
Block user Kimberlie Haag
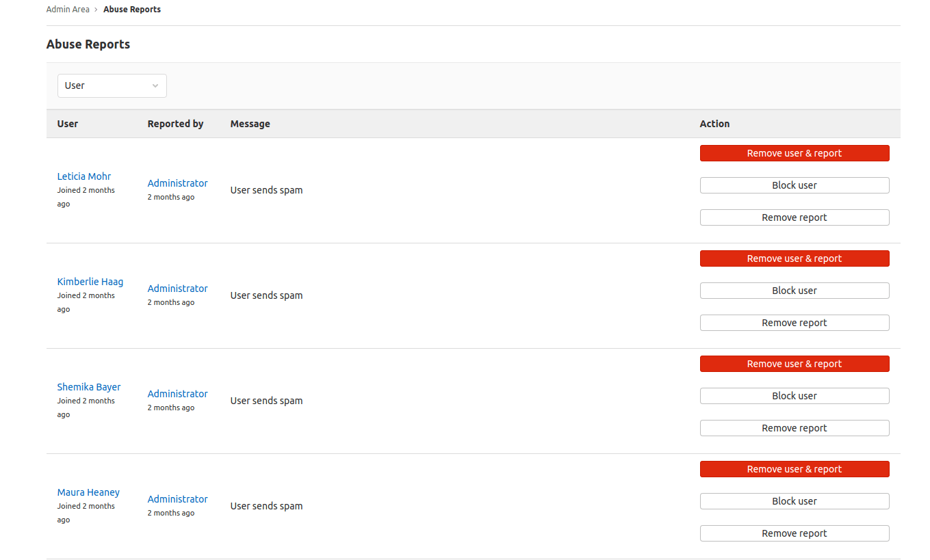pyautogui.click(x=794, y=290)
